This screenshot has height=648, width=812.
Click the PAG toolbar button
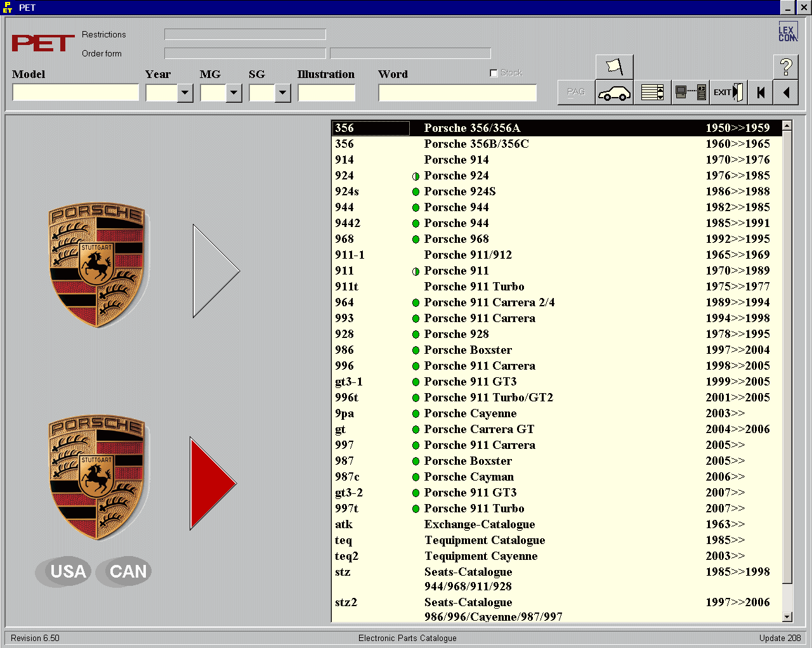pos(576,93)
